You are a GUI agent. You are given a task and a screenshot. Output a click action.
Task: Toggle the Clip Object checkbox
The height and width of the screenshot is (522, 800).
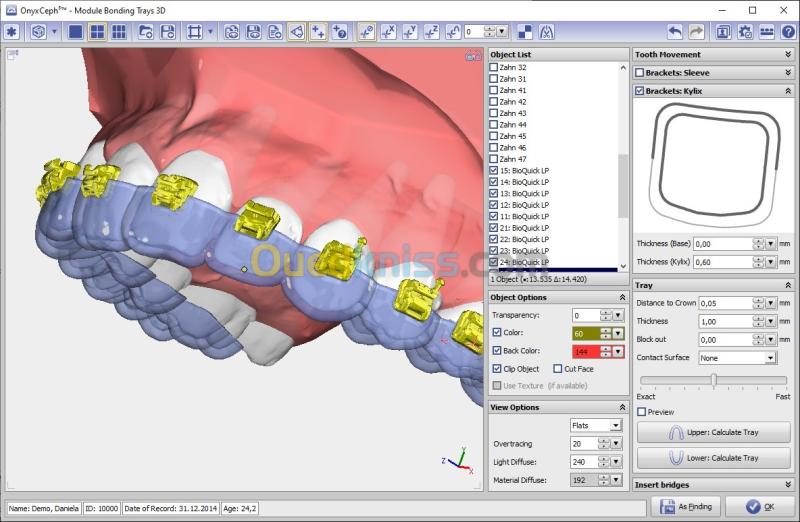(497, 368)
